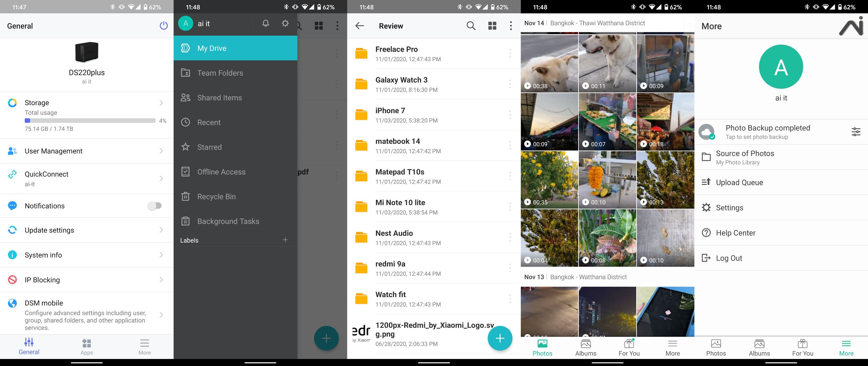Switch Review list to grid view

click(x=492, y=26)
